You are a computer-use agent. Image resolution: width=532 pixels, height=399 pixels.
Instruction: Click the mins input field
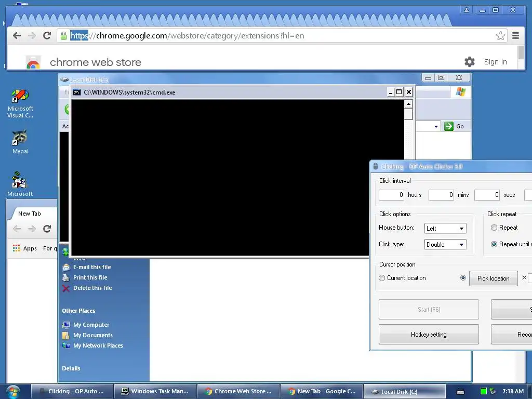441,195
